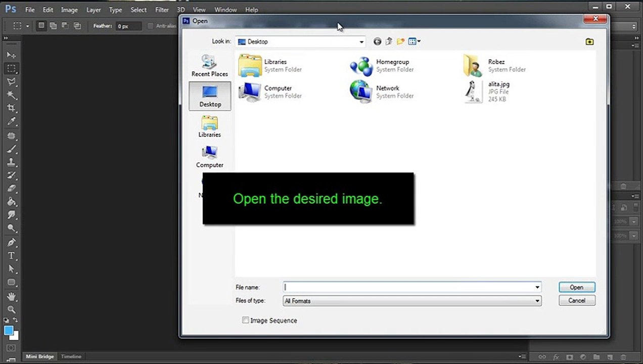Switch to the Mini Bridge tab

coord(40,356)
